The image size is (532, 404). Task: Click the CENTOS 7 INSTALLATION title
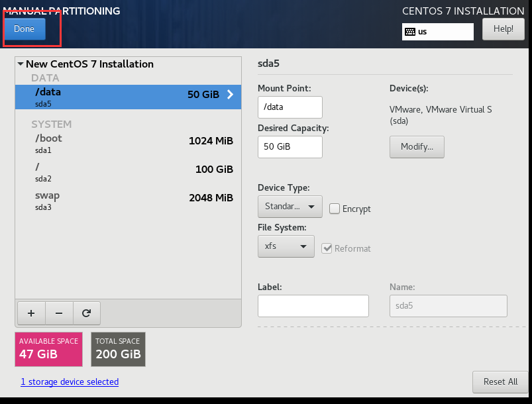pyautogui.click(x=463, y=11)
